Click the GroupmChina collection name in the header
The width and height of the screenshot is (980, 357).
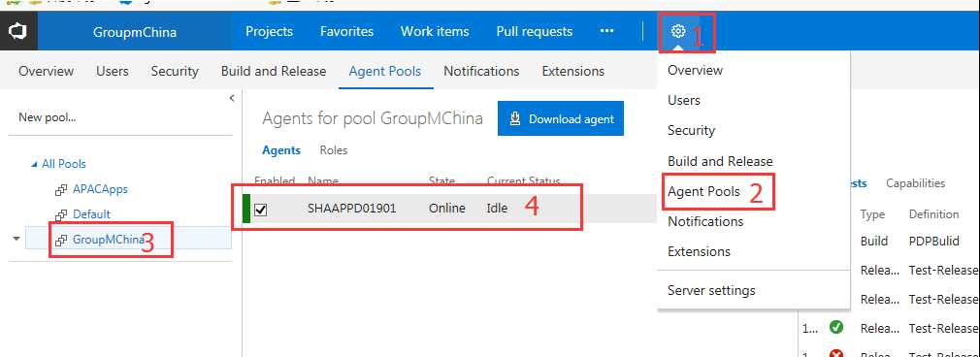[x=134, y=32]
